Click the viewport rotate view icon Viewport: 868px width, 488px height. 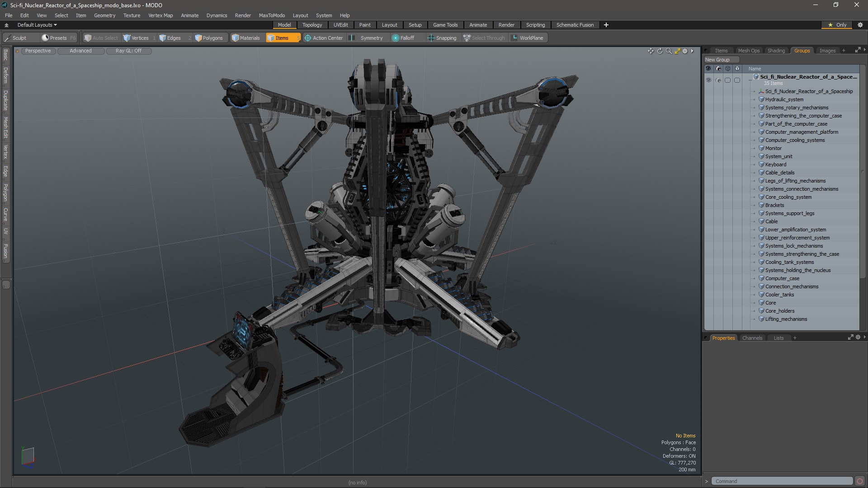(x=660, y=51)
